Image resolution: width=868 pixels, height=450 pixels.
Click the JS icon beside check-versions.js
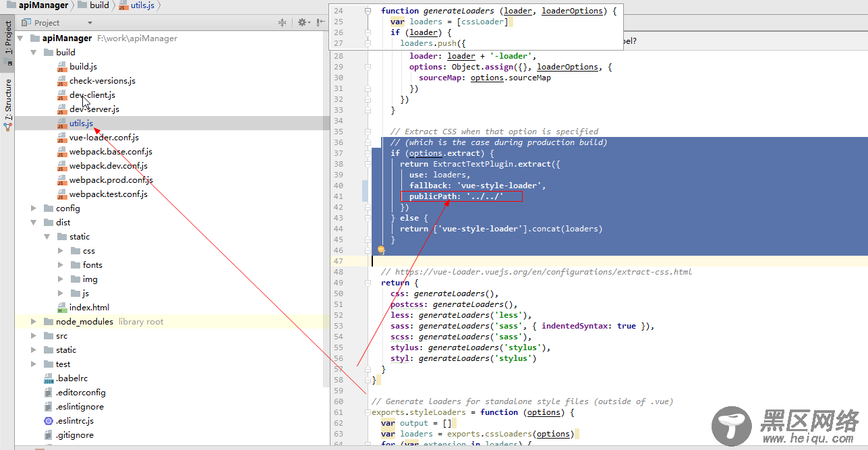[x=61, y=81]
